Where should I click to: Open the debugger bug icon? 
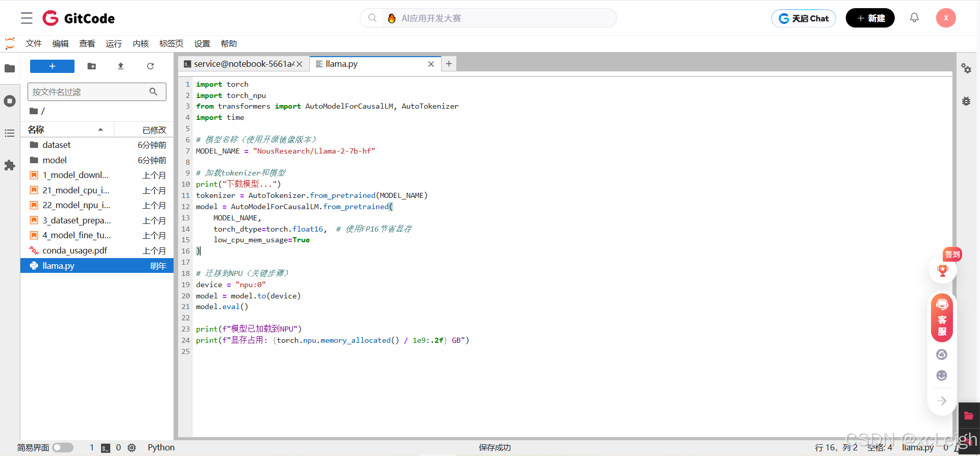point(966,101)
